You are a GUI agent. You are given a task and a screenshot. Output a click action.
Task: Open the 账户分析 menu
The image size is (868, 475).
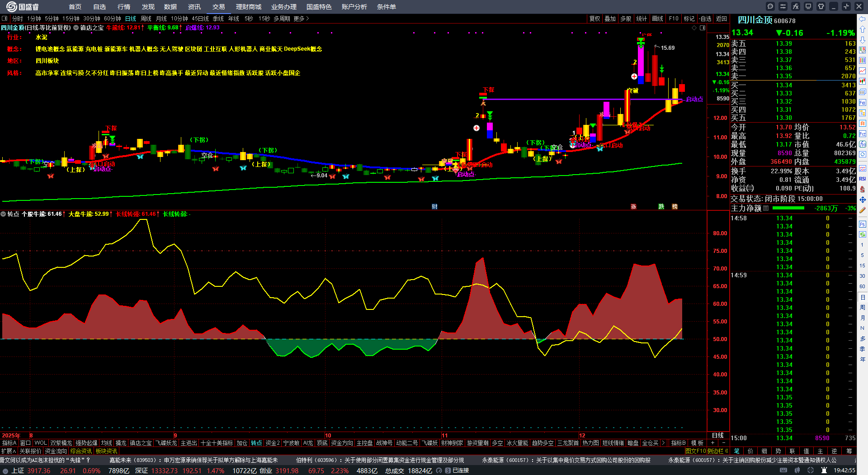coord(354,7)
